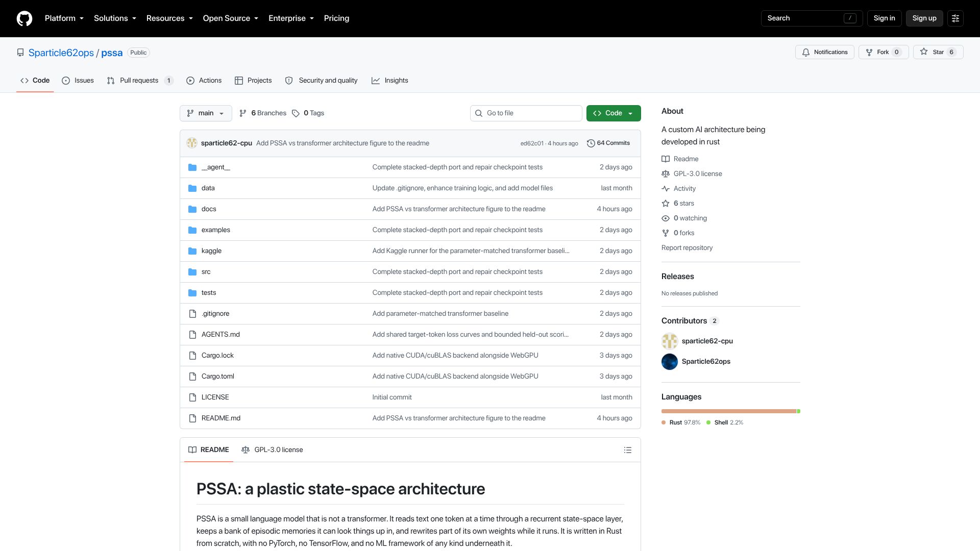Screen dimensions: 980x551
Task: Expand the Resources menu
Action: click(x=169, y=18)
